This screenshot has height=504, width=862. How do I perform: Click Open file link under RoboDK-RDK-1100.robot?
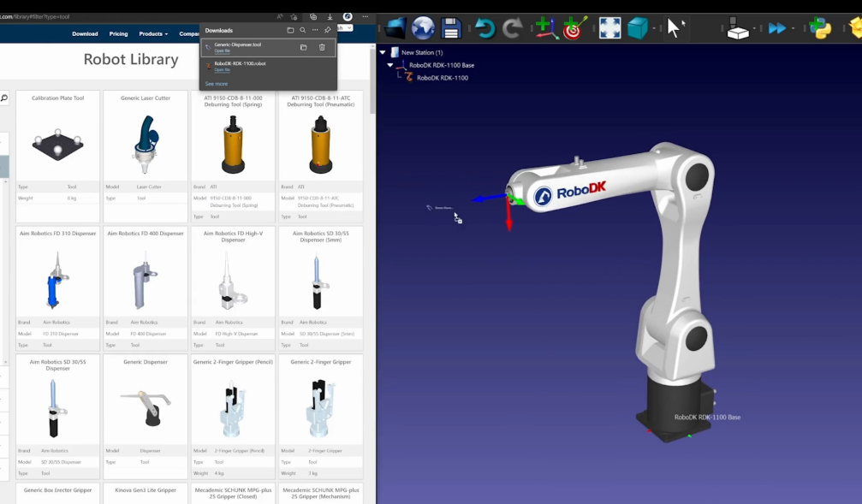(x=222, y=70)
